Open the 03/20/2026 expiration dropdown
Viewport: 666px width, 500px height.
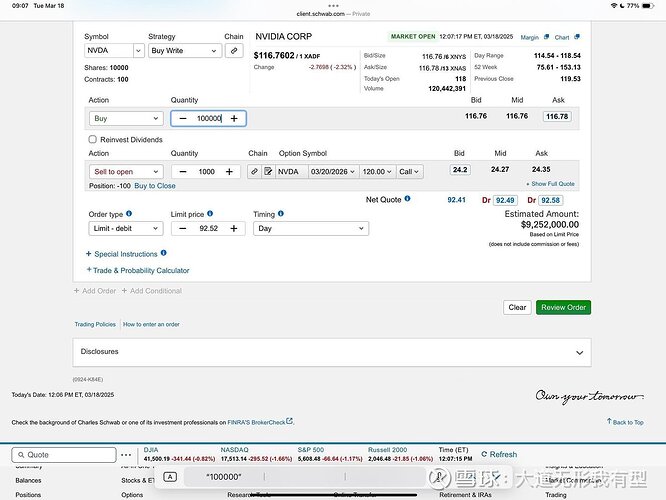pos(333,172)
